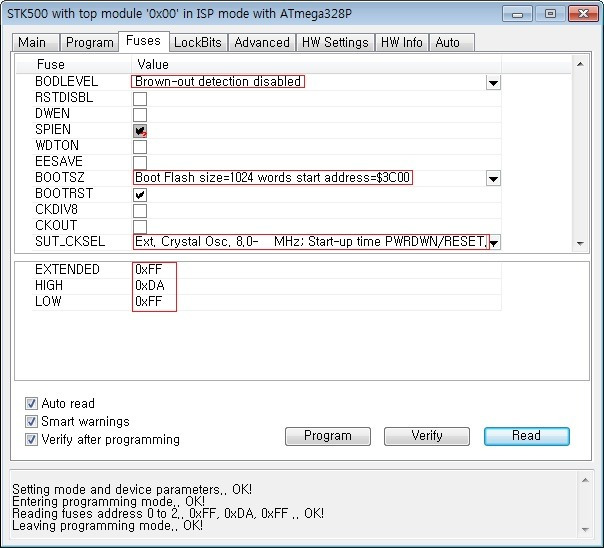Open the SUT_CKSEL dropdown arrow
The image size is (604, 548).
(x=494, y=243)
